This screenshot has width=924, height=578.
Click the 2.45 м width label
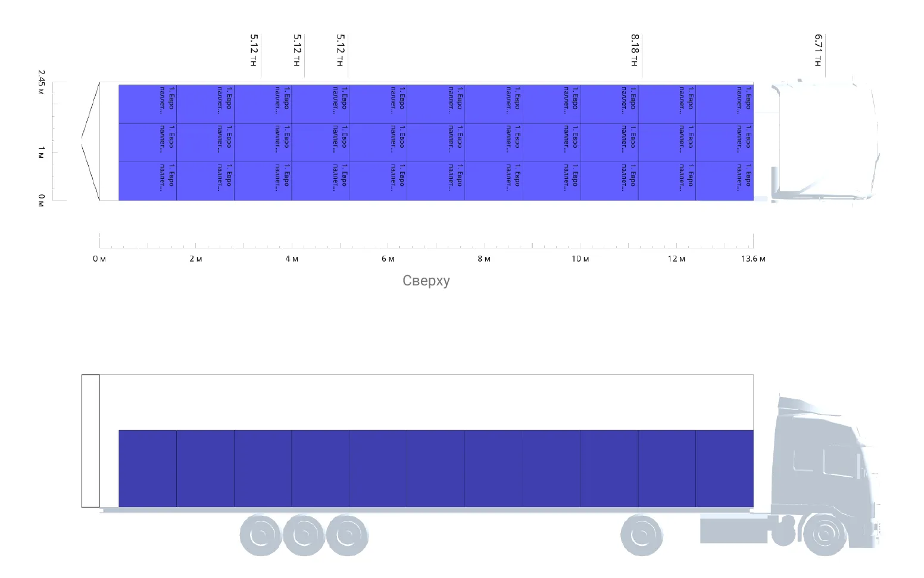[x=41, y=83]
